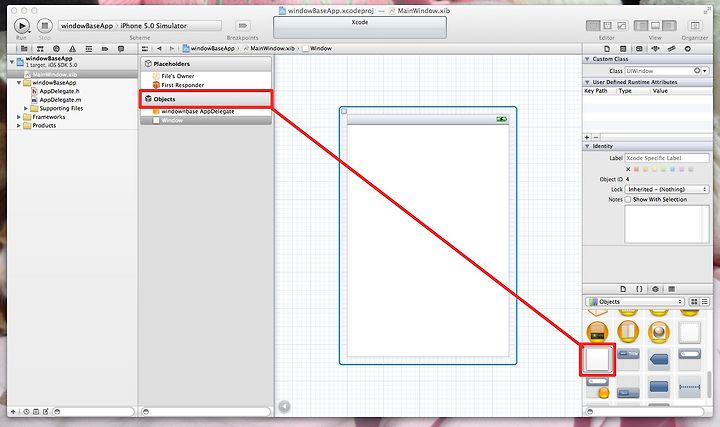
Task: Select MainWindow.xib in the project navigator
Action: (73, 74)
